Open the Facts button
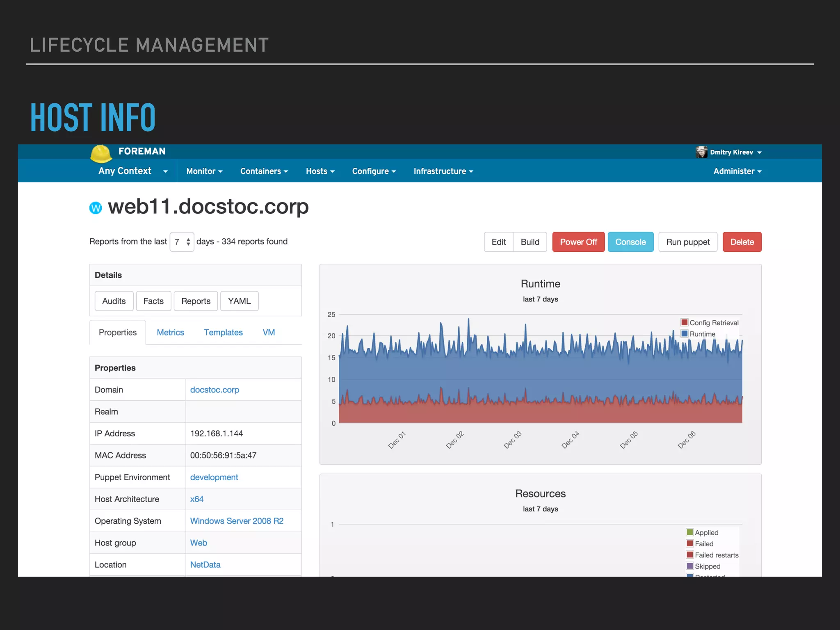 (153, 301)
